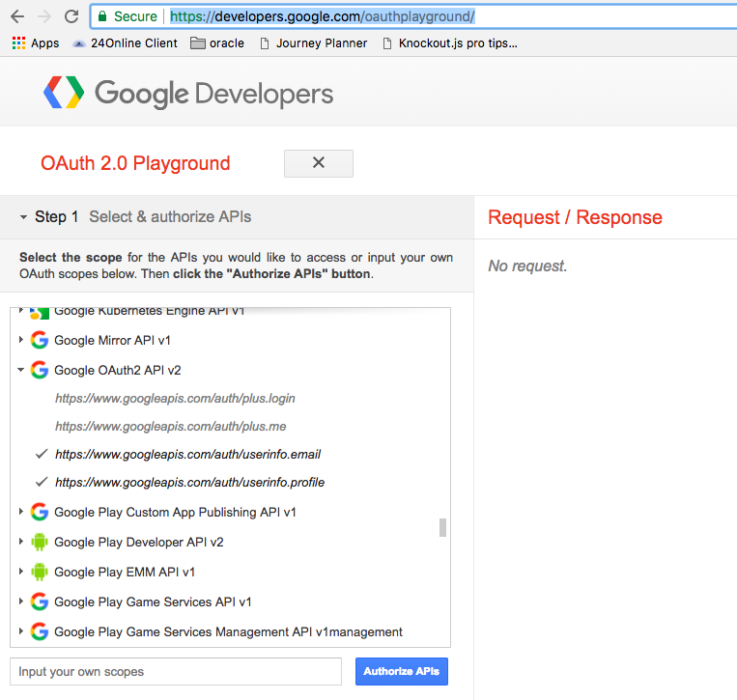
Task: Select the auth/plus.login scope
Action: pos(175,399)
